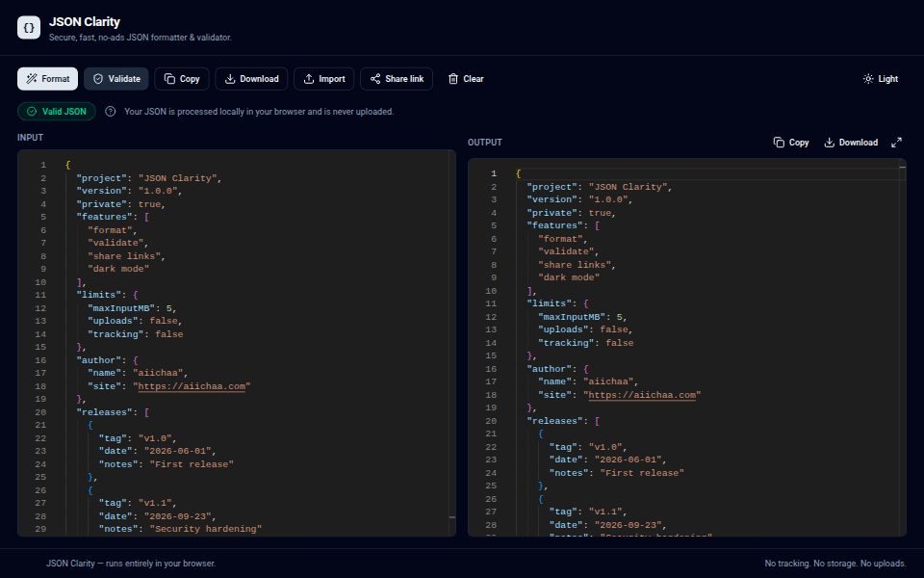Click the question mark help icon
924x578 pixels.
(110, 112)
